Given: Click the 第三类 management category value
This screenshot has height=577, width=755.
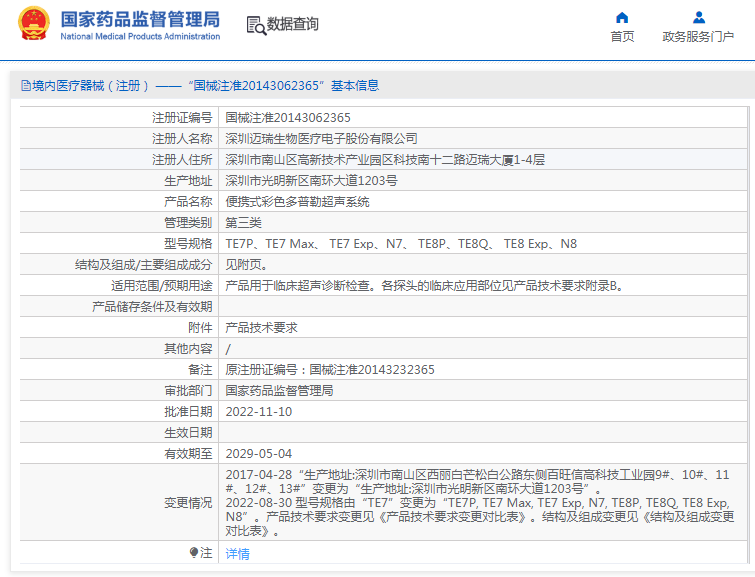Looking at the screenshot, I should click(x=243, y=223).
